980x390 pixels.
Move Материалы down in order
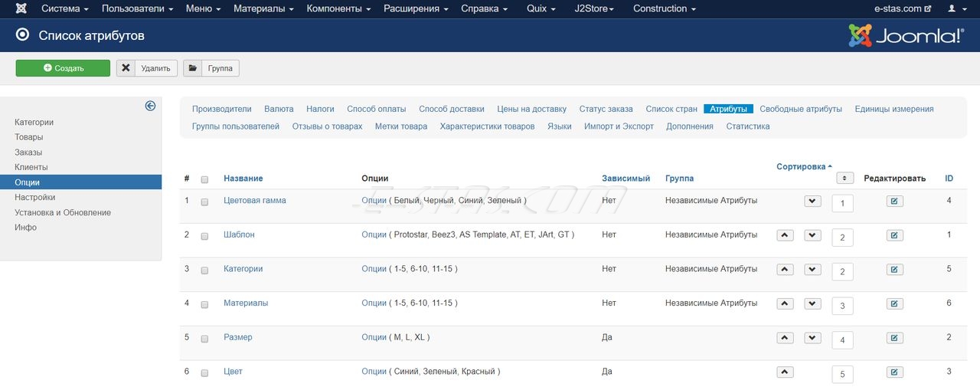tap(812, 303)
